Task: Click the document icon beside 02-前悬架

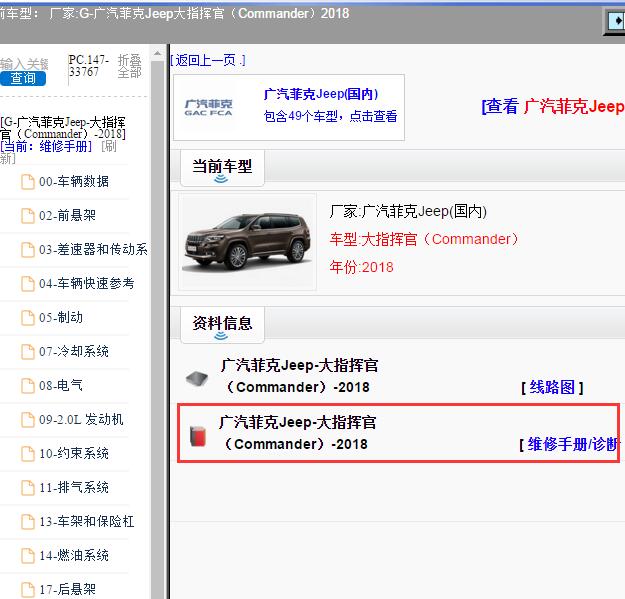Action: pyautogui.click(x=28, y=216)
